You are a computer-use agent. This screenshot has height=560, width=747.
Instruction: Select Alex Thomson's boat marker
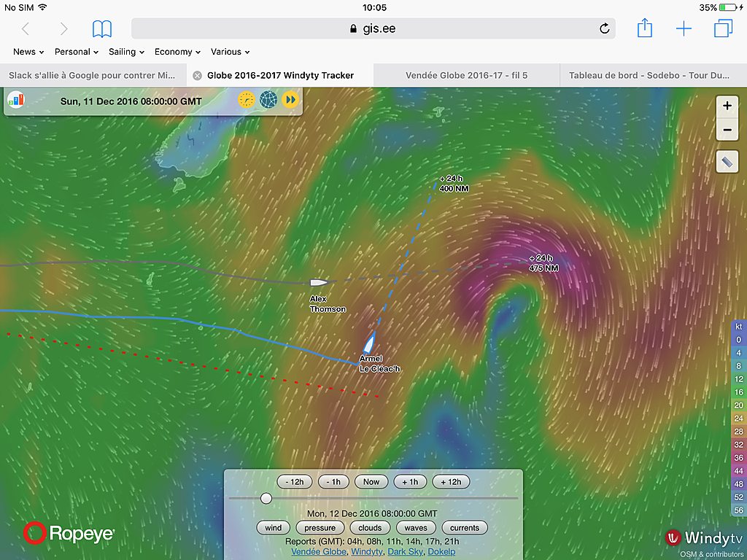tap(319, 282)
